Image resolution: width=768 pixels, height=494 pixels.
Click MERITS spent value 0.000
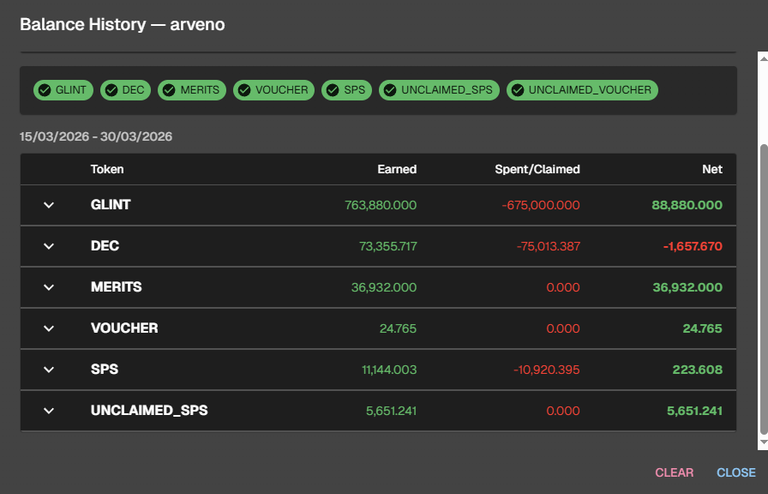563,287
